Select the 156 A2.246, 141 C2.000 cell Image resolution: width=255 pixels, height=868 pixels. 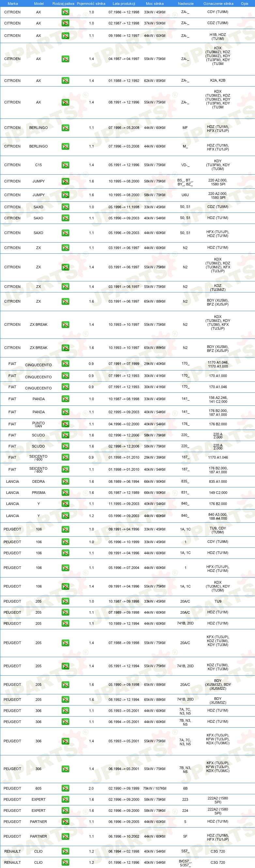218,400
